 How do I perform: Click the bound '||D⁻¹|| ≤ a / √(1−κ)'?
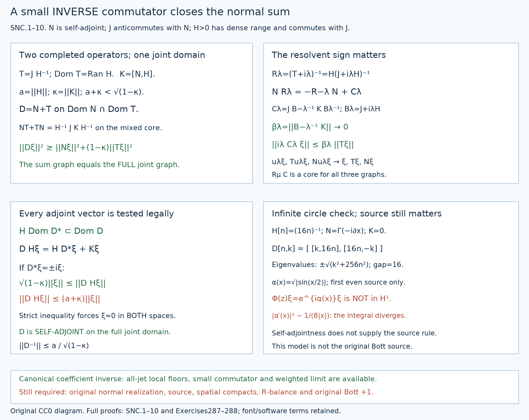coord(54,346)
